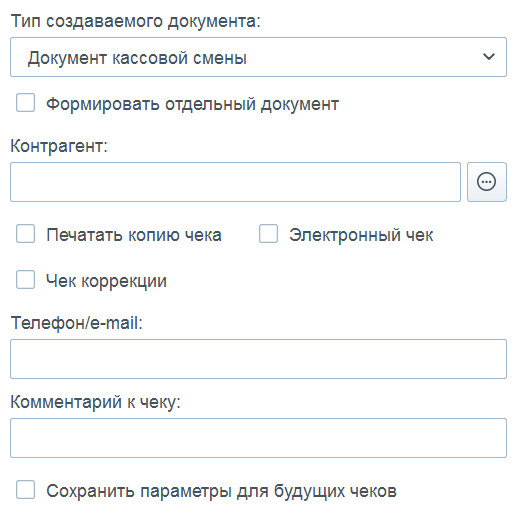Click the 'Чек коррекции' label text
Image resolution: width=520 pixels, height=528 pixels.
point(106,281)
